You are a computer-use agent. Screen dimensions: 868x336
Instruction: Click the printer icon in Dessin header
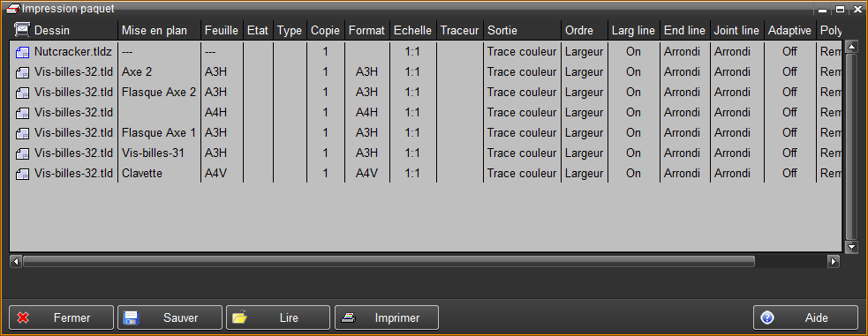(21, 30)
